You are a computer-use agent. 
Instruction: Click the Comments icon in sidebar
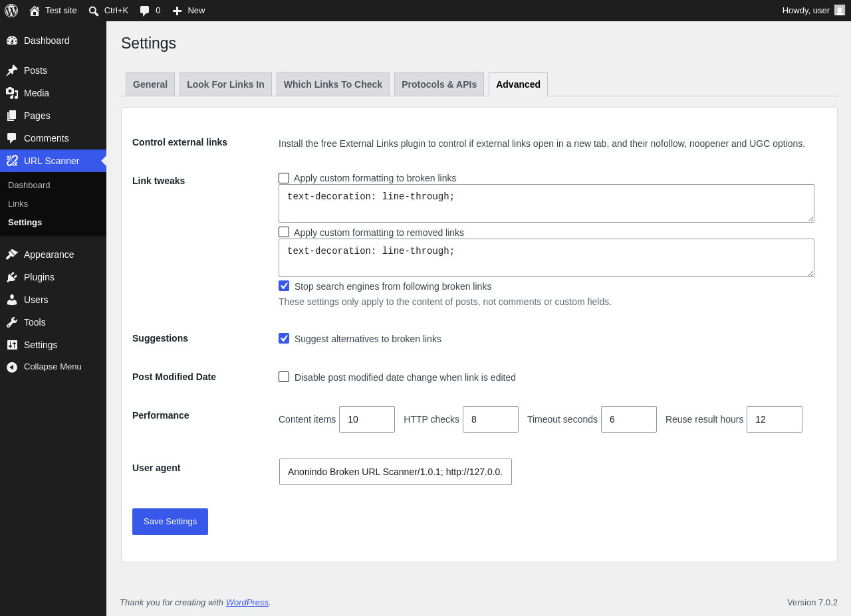point(12,138)
